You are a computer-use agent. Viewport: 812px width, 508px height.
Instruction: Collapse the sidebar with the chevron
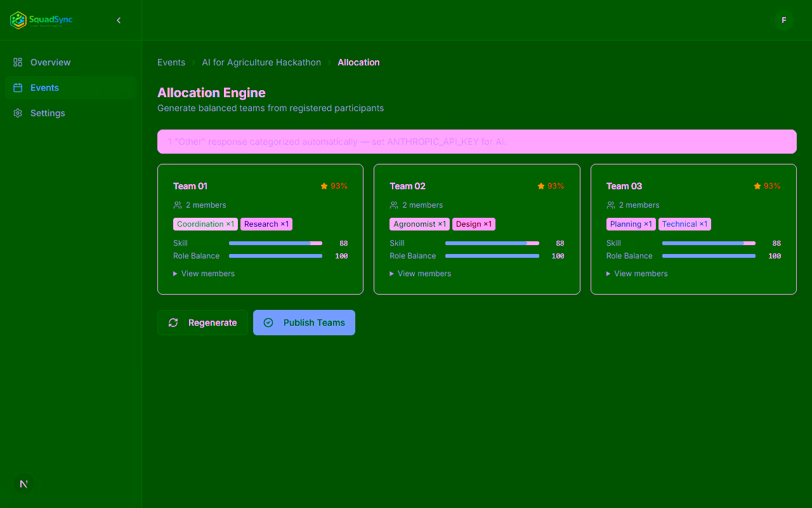[119, 20]
